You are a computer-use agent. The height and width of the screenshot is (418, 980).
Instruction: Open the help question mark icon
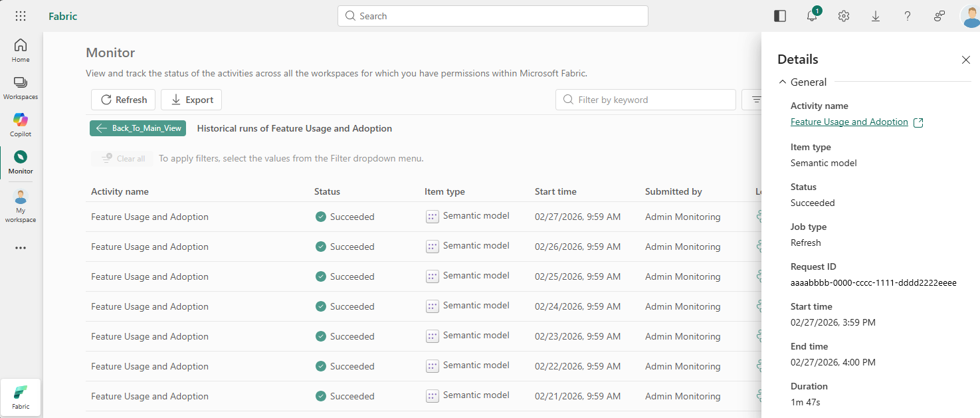pyautogui.click(x=908, y=16)
